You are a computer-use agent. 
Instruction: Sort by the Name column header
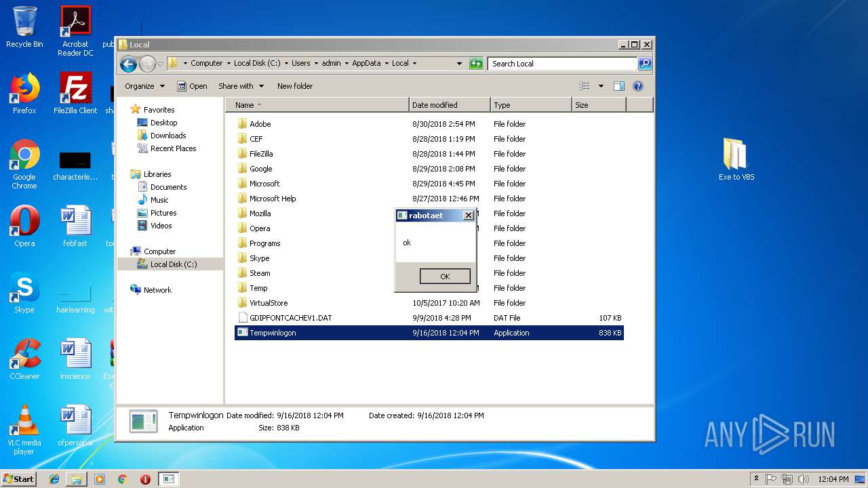pos(317,105)
